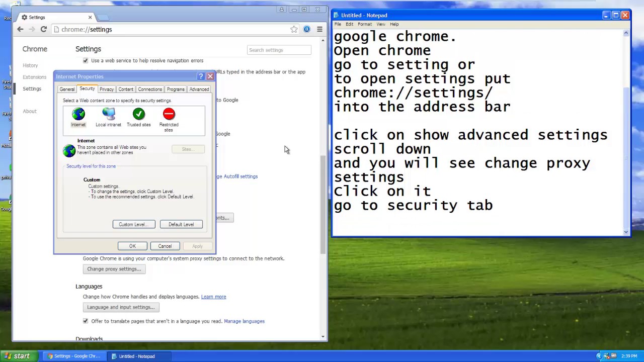644x362 pixels.
Task: Open the General tab
Action: (x=67, y=89)
